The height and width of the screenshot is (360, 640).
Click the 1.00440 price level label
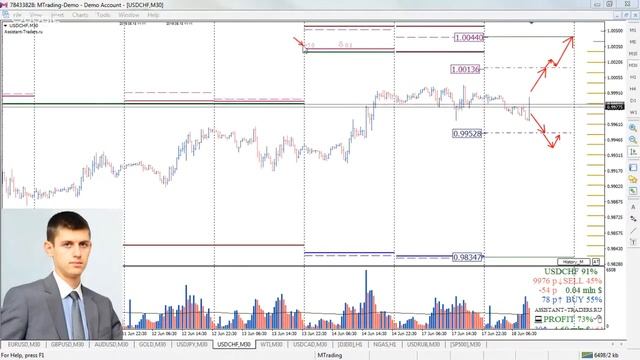[x=469, y=38]
